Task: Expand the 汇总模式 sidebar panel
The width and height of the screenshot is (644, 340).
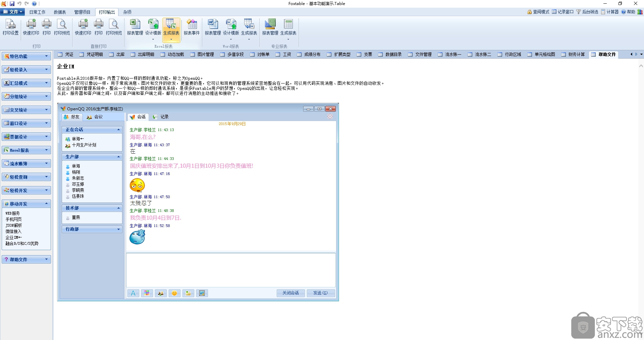Action: pos(26,83)
